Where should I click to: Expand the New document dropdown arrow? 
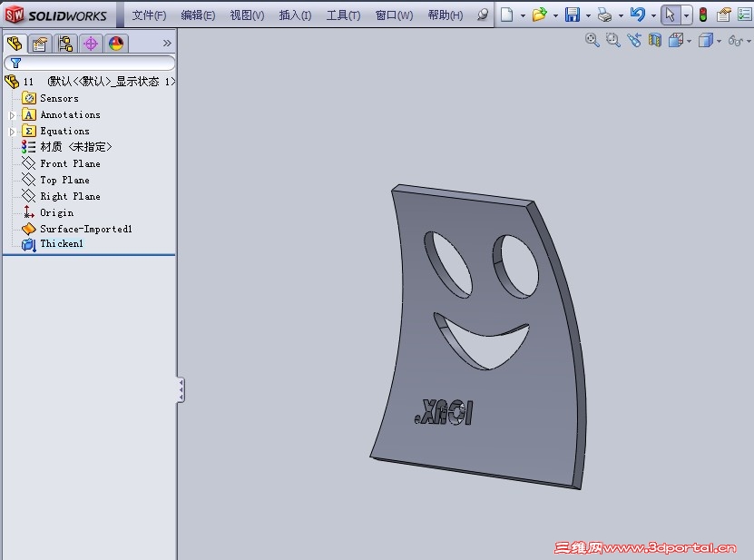(x=523, y=15)
